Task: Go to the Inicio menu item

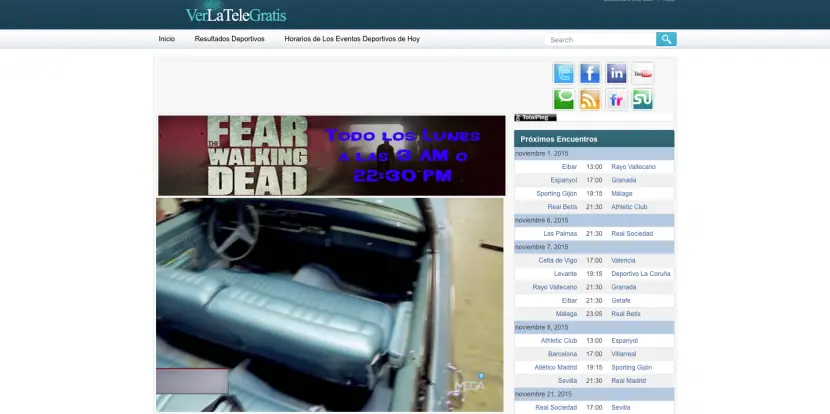Action: coord(167,39)
